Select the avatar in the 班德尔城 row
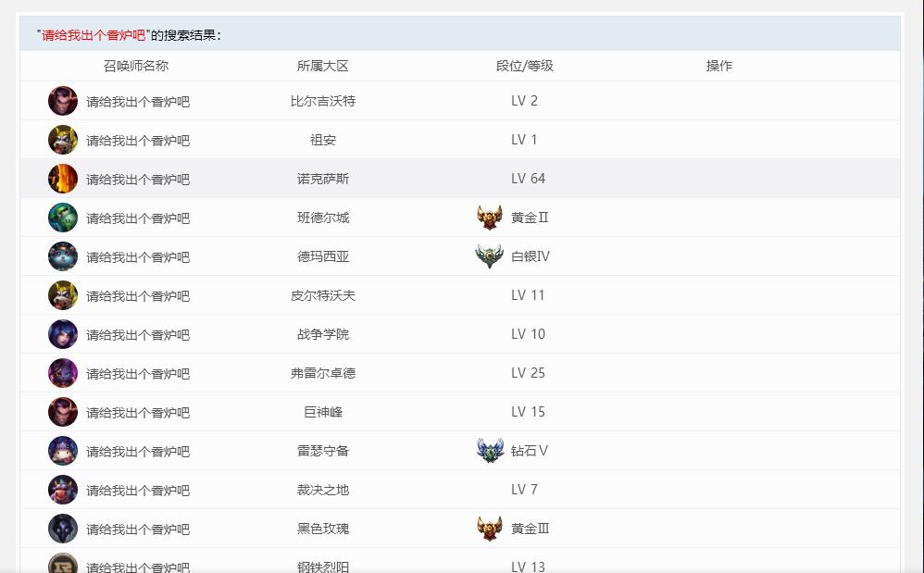 [x=63, y=218]
